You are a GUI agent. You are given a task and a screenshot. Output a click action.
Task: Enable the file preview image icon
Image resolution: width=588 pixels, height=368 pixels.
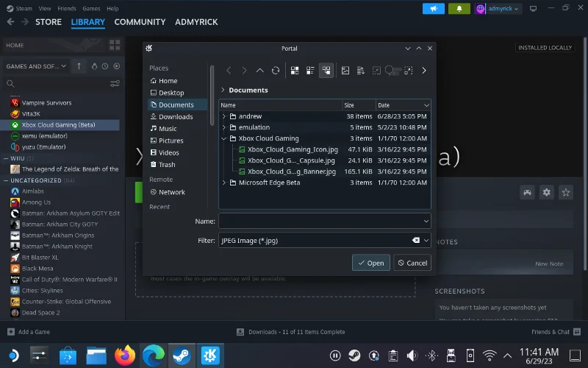[345, 71]
